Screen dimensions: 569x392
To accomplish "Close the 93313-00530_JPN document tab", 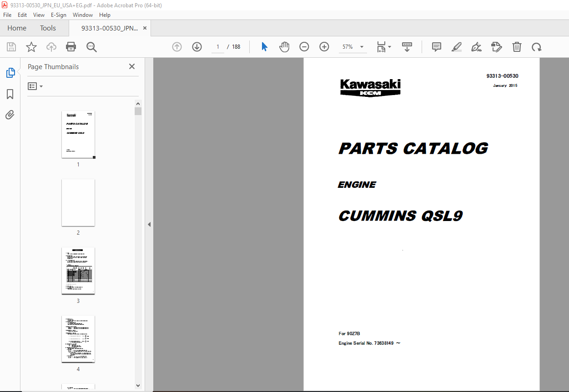I will point(145,28).
